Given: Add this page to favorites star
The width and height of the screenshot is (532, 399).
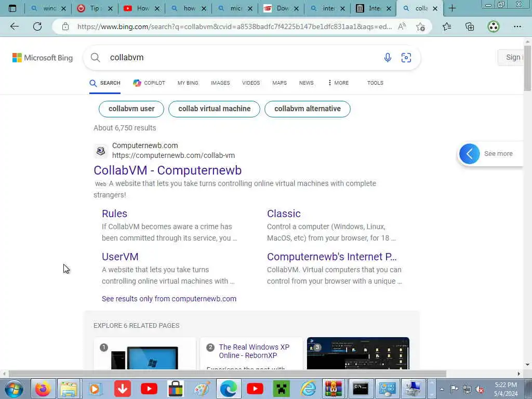Looking at the screenshot, I should point(421,26).
